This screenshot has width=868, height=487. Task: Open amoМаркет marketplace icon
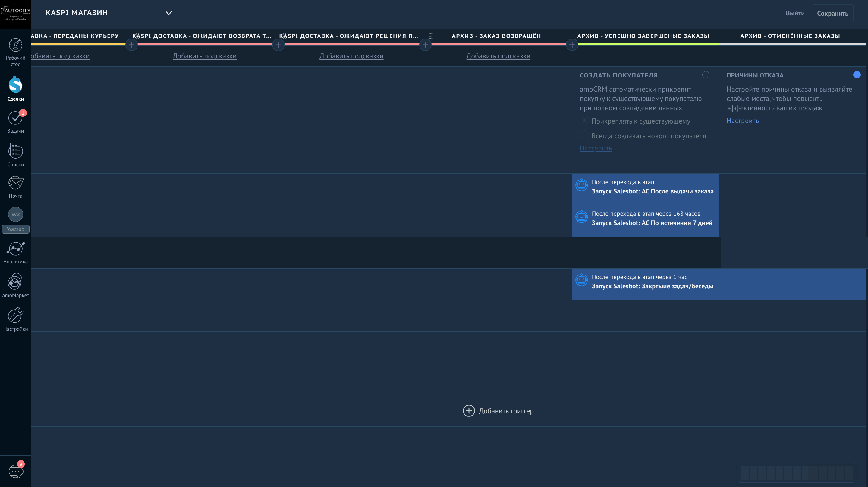pyautogui.click(x=15, y=281)
